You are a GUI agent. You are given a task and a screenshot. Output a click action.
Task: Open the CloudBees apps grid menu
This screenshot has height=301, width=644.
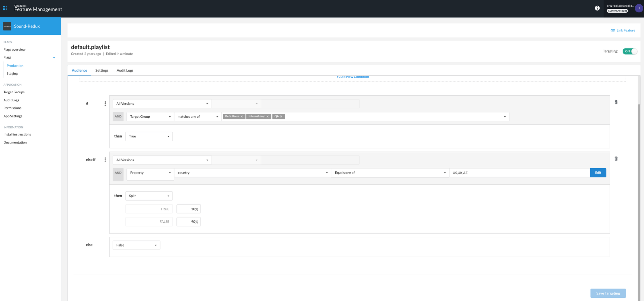(5, 8)
